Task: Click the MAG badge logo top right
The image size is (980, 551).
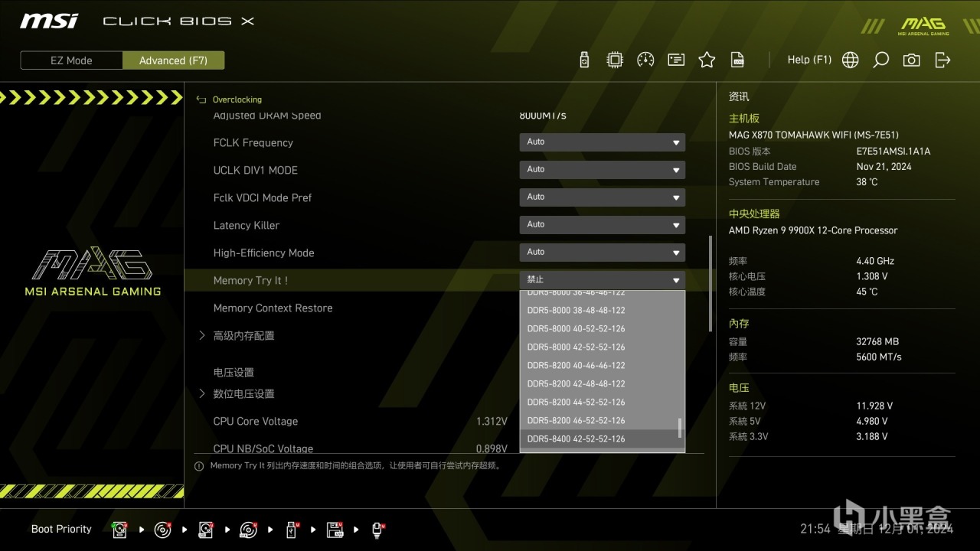Action: coord(923,26)
